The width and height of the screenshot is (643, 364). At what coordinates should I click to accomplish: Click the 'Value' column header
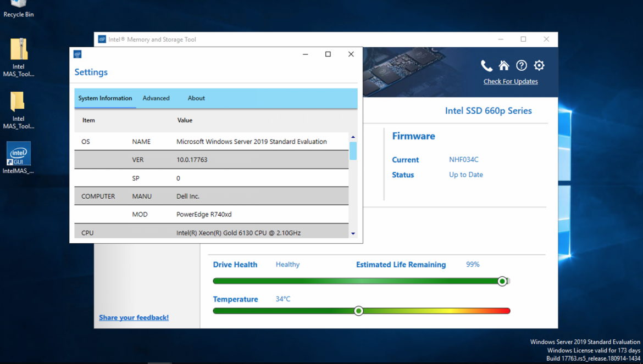[x=185, y=120]
